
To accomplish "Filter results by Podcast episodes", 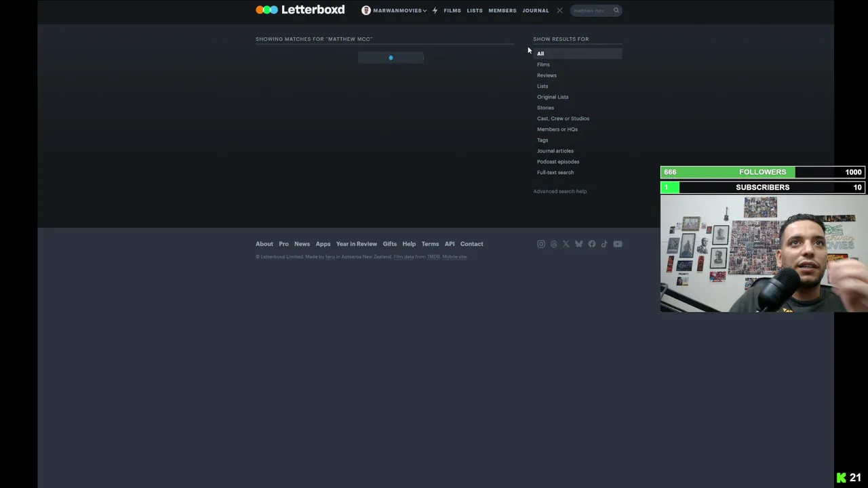I will [x=558, y=162].
